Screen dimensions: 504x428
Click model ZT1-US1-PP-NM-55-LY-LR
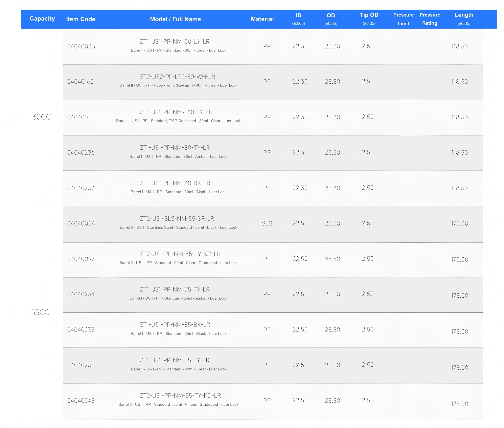[x=175, y=360]
